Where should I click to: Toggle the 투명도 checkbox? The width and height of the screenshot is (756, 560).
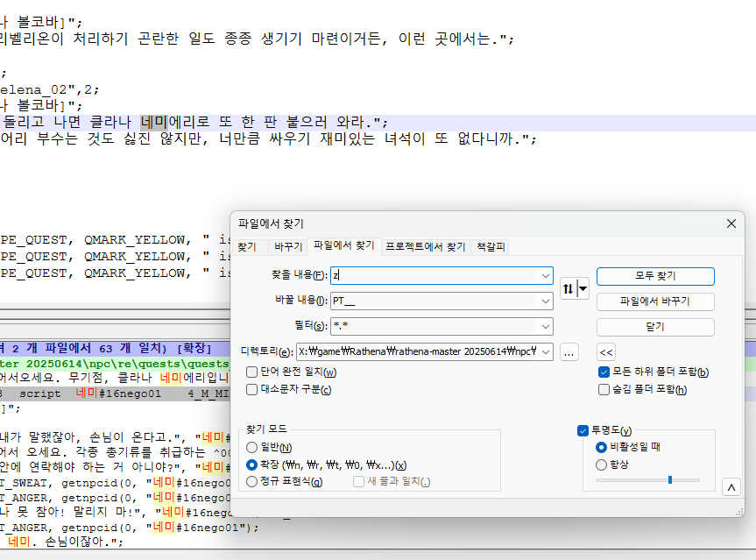(x=583, y=430)
